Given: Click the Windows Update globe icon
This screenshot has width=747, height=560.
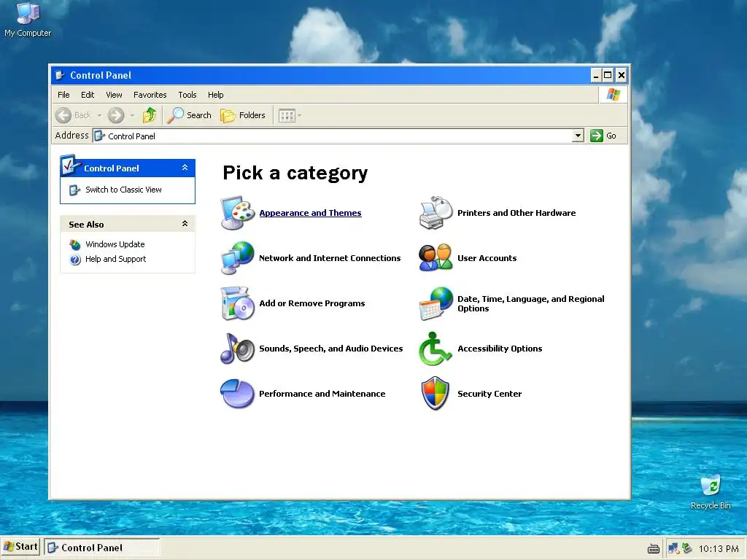Looking at the screenshot, I should [x=75, y=244].
